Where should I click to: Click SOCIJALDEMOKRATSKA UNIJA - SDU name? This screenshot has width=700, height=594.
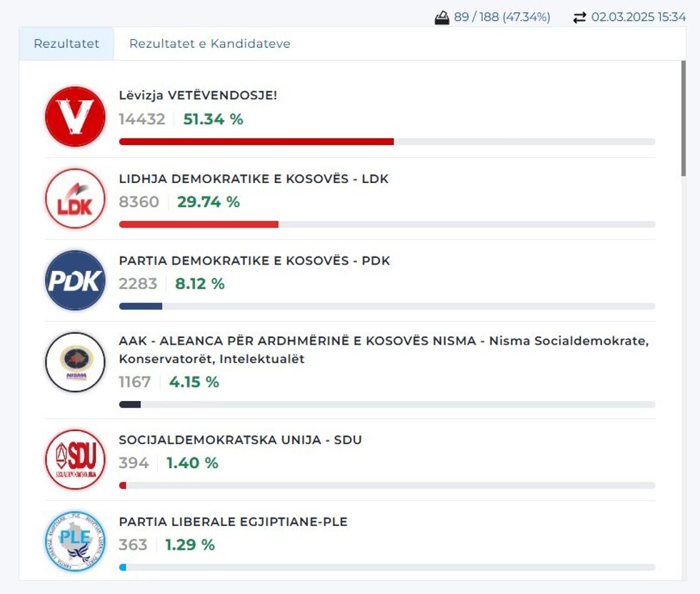(x=240, y=440)
